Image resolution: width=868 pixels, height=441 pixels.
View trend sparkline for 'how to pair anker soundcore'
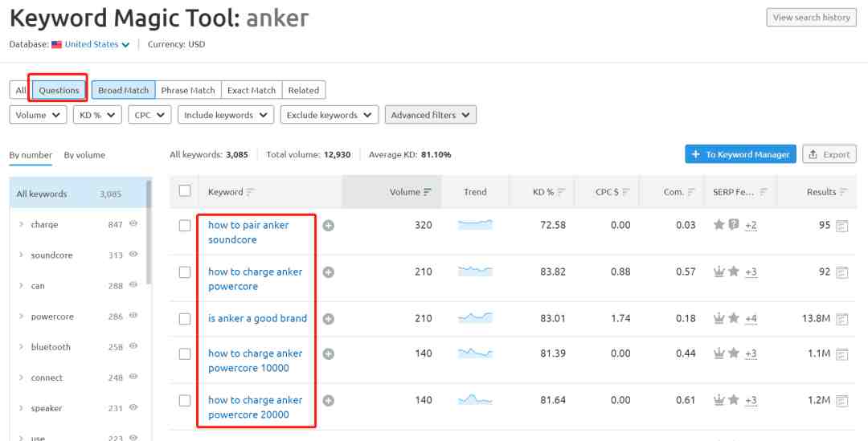click(x=475, y=225)
